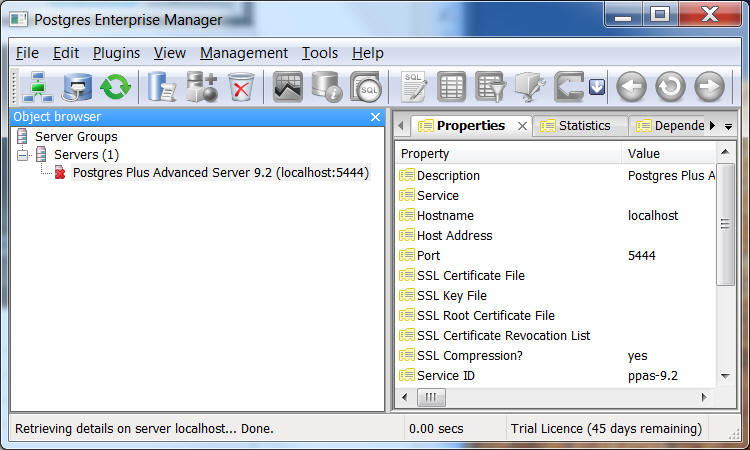This screenshot has height=450, width=750.
Task: Click the execute last plugin arrow icon
Action: (569, 87)
